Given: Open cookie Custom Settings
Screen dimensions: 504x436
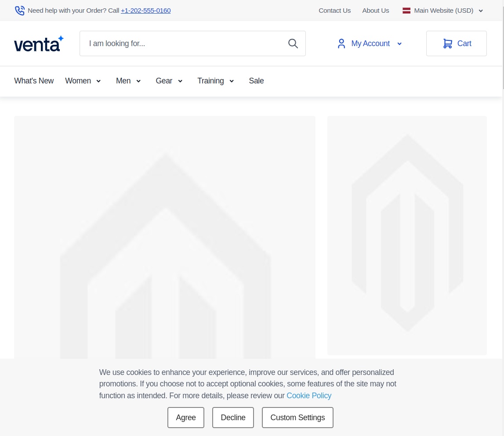Looking at the screenshot, I should click(x=297, y=418).
